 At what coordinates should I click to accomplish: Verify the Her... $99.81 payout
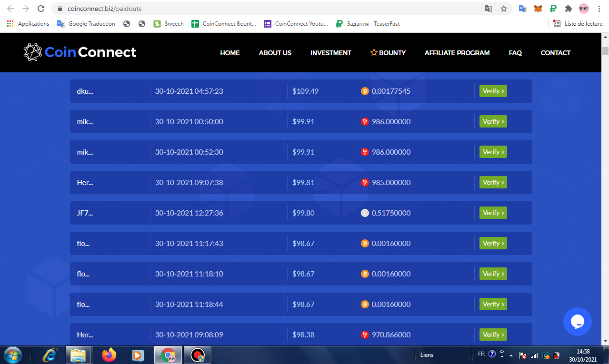click(x=493, y=182)
